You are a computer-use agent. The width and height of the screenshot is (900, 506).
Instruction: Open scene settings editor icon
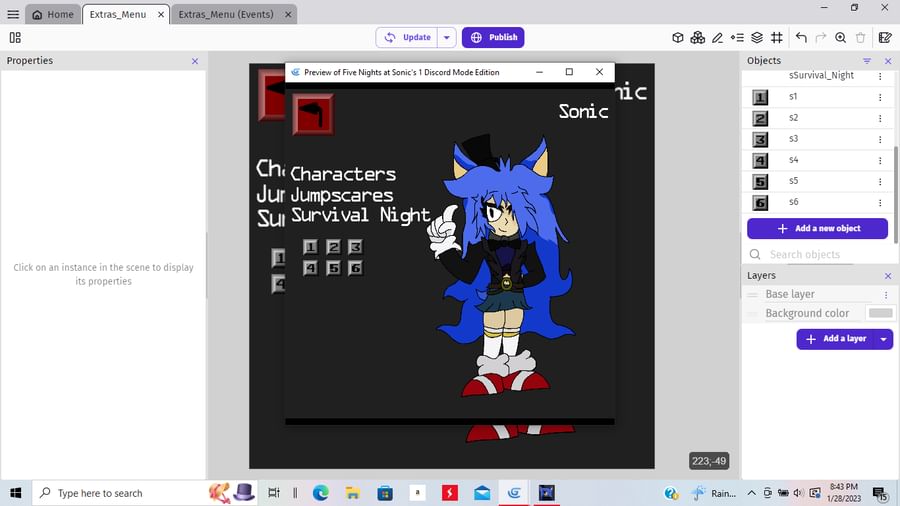885,38
